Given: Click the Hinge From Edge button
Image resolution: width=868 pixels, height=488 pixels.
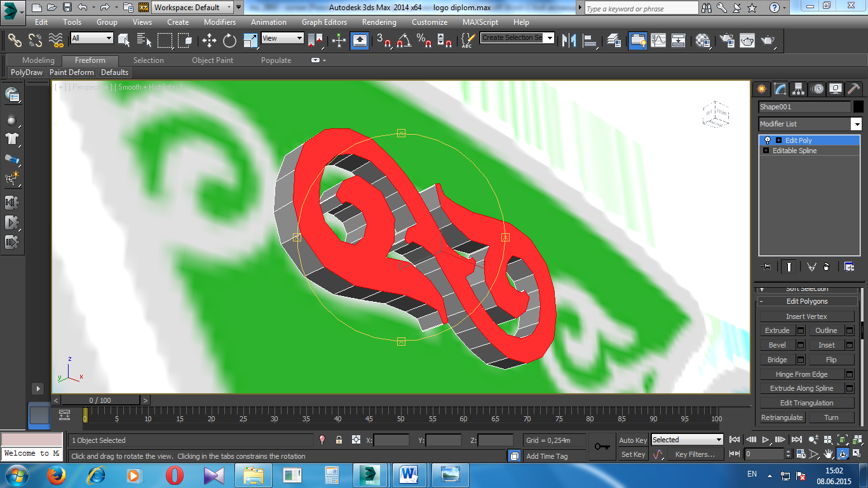Looking at the screenshot, I should click(x=802, y=374).
